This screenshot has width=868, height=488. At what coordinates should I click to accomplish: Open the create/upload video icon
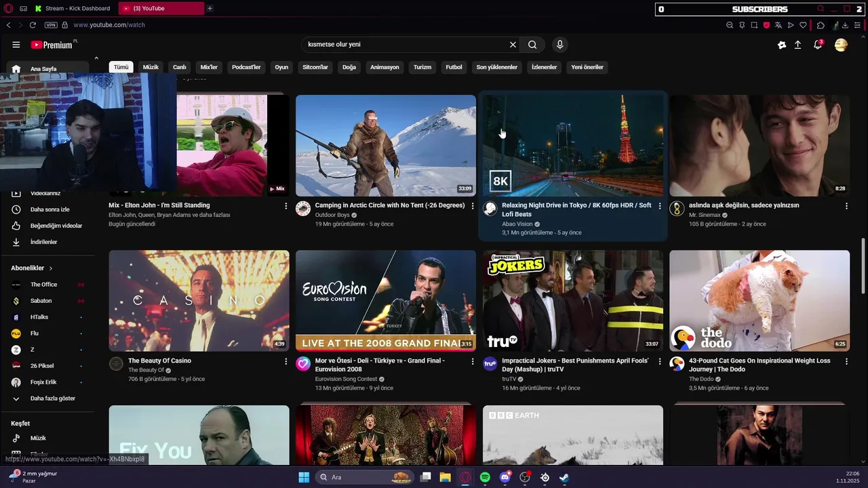point(798,45)
